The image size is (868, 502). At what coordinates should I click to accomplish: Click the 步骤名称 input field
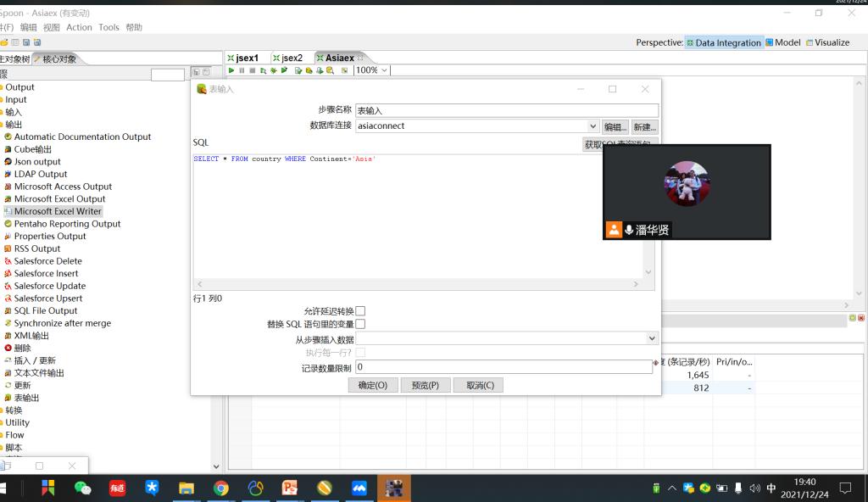(x=507, y=110)
